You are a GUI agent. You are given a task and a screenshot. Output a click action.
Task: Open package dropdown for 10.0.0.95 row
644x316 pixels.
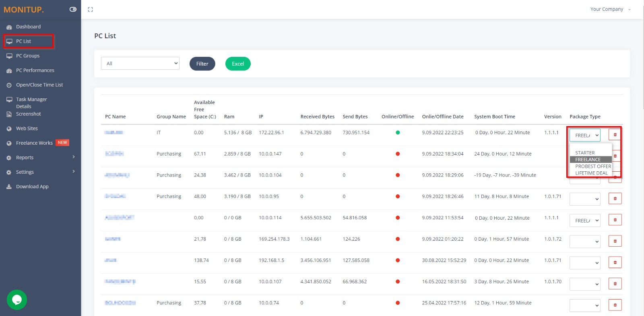click(x=585, y=199)
